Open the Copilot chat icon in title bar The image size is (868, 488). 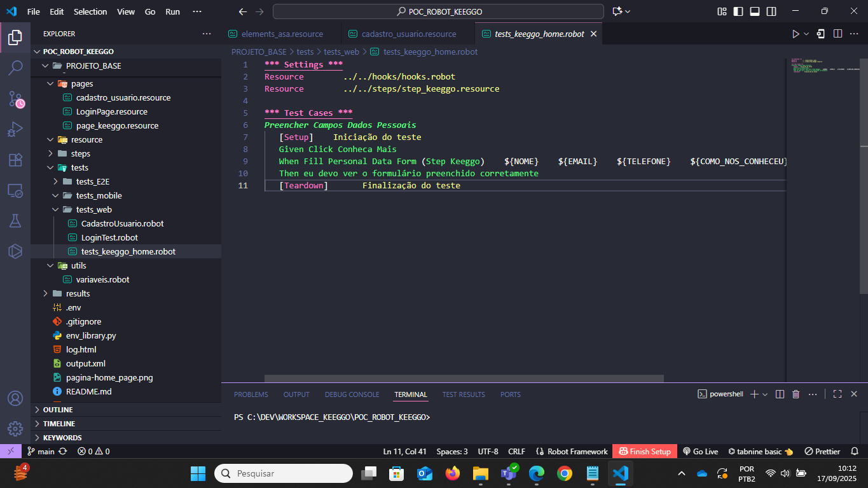pos(617,11)
